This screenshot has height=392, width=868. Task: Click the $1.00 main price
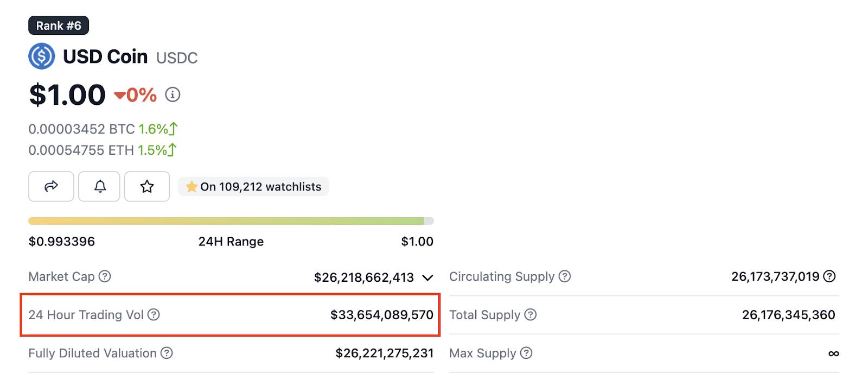[x=67, y=94]
